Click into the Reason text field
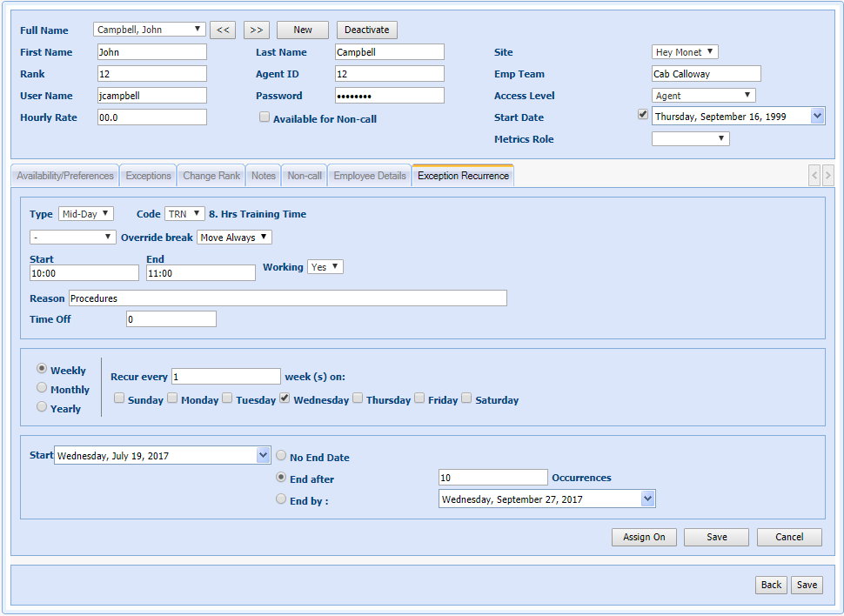This screenshot has width=844, height=616. point(287,298)
